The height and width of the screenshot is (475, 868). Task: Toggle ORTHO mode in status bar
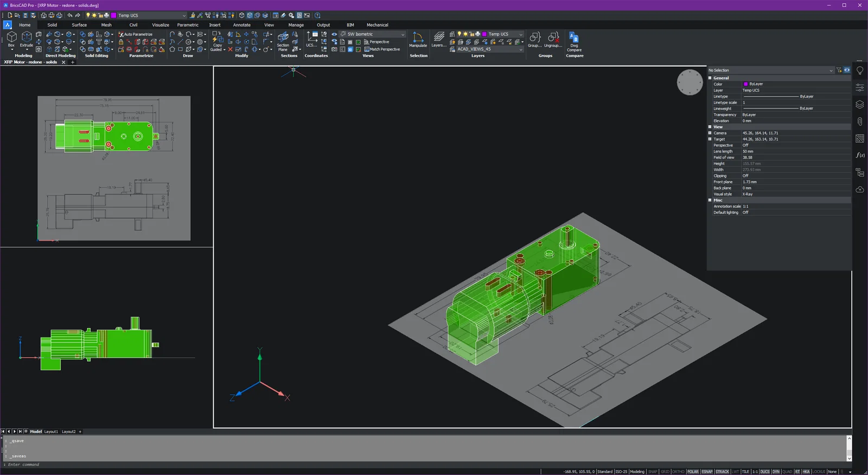[x=678, y=472]
